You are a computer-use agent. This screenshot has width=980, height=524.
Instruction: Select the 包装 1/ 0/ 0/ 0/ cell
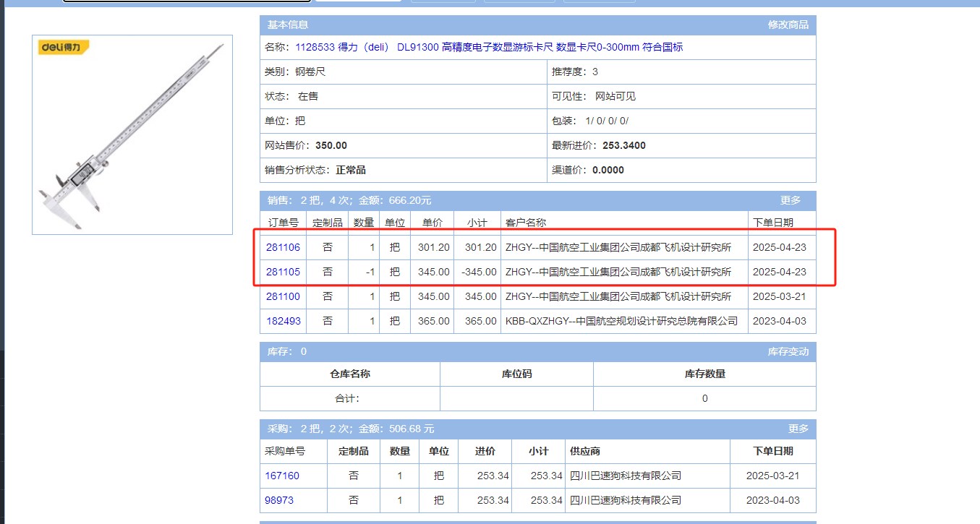click(681, 121)
